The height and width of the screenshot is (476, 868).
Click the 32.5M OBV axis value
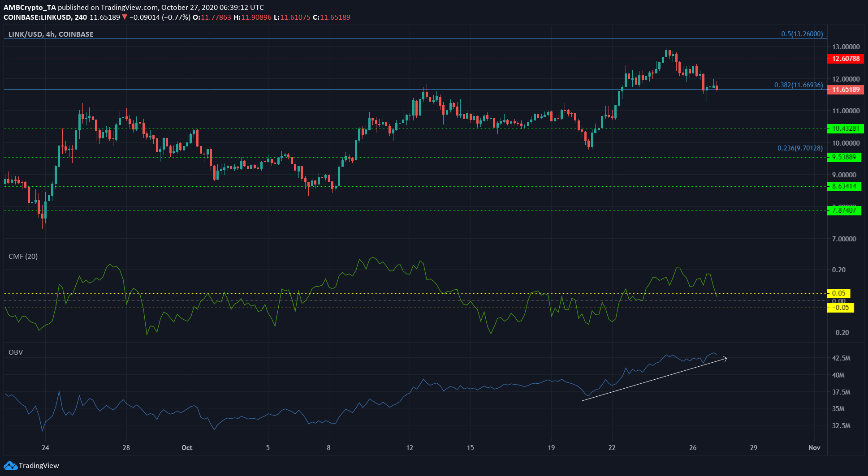(x=841, y=426)
